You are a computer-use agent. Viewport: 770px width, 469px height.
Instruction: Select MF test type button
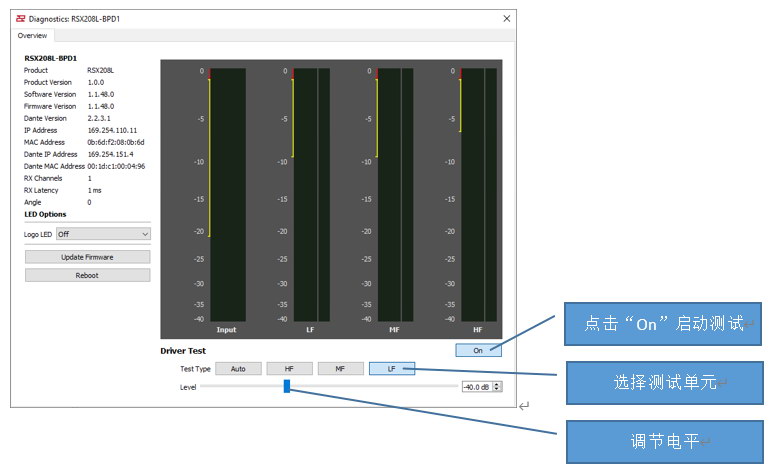[x=340, y=368]
